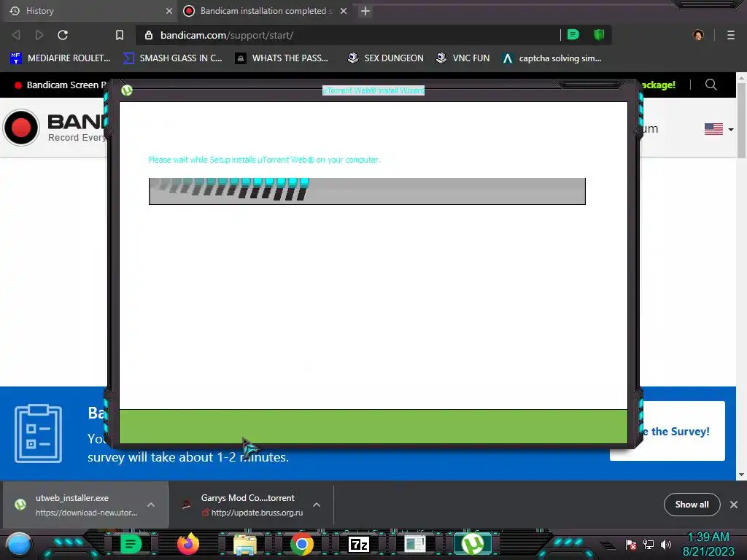Screen dimensions: 747x560
Task: Go forward using browser forward arrow
Action: (39, 35)
